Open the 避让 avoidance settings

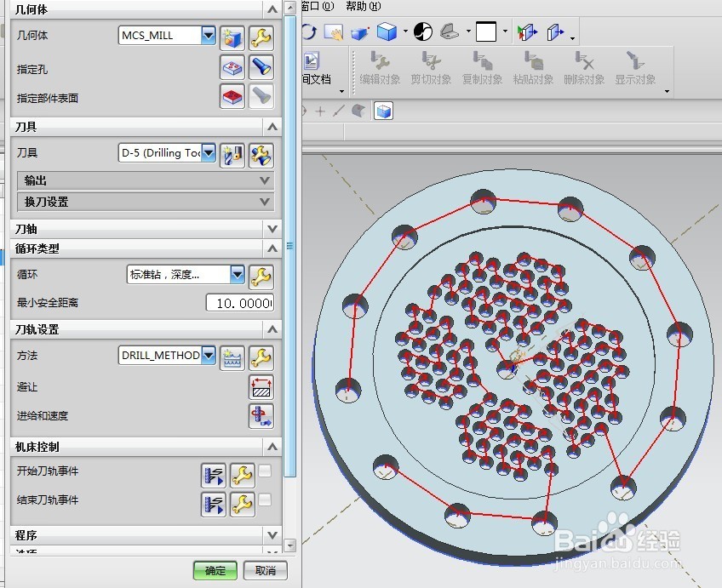point(261,387)
